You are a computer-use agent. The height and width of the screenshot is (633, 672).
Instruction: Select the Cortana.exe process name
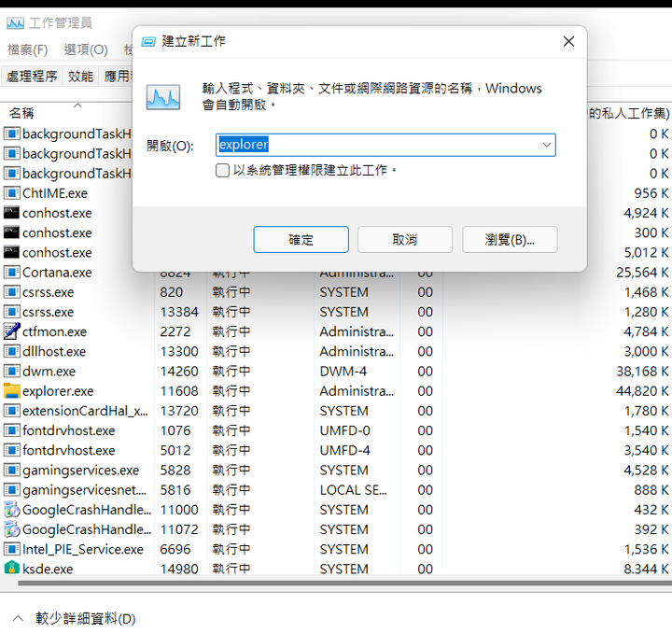coord(57,273)
